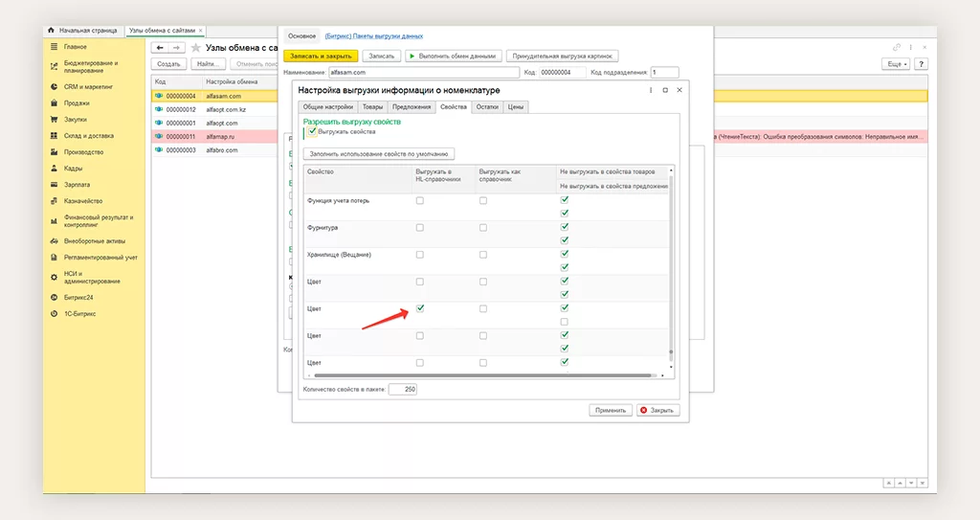Screen dimensions: 980x520
Task: Uncheck HL-справочники checkbox marked by red arrow
Action: (x=420, y=308)
